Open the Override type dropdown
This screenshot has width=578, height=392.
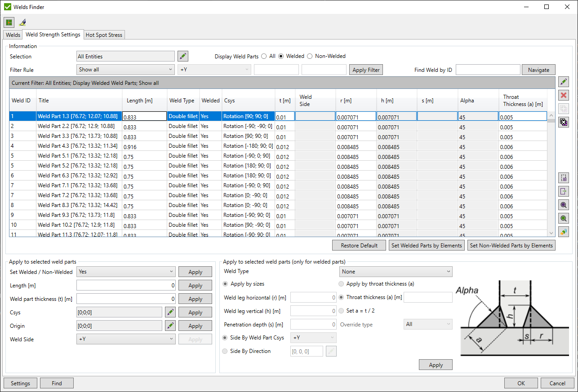pyautogui.click(x=427, y=324)
